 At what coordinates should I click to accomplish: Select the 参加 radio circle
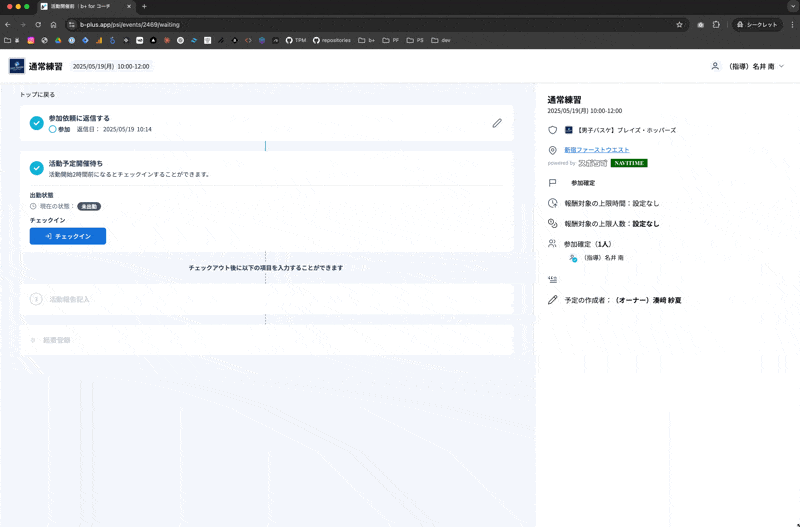[x=53, y=129]
